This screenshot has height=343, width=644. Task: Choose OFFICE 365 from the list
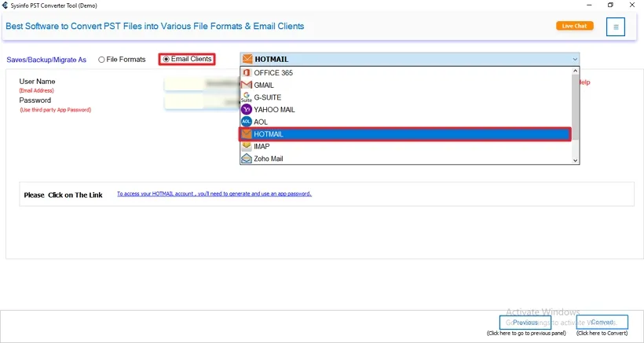click(406, 73)
